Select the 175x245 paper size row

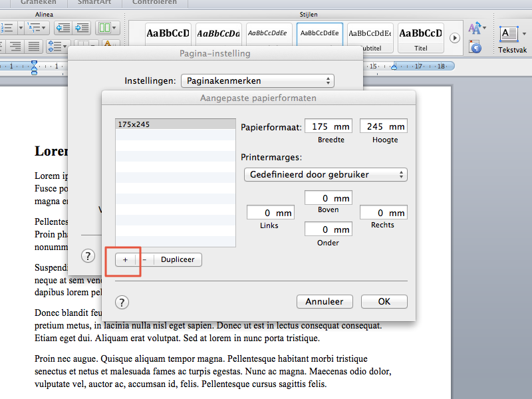[176, 124]
